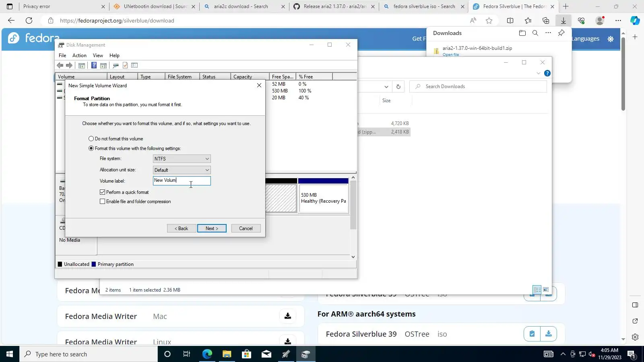Click 'Open file' link for aria2 zip
Screen dimensions: 644x362
pos(451,55)
